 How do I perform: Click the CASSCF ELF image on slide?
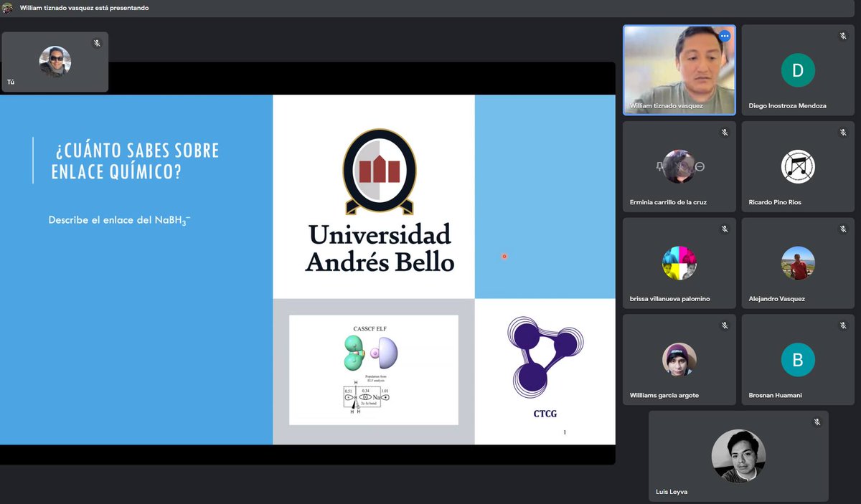coord(374,370)
